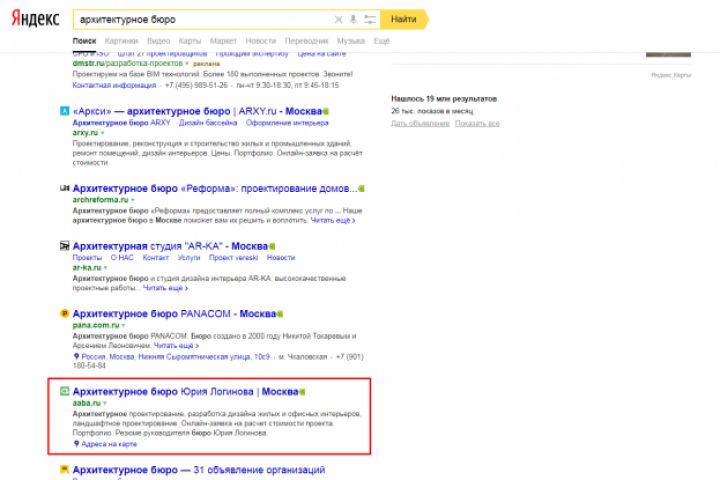Screen dimensions: 720x480
Task: Select the Поиск tab
Action: coord(84,41)
